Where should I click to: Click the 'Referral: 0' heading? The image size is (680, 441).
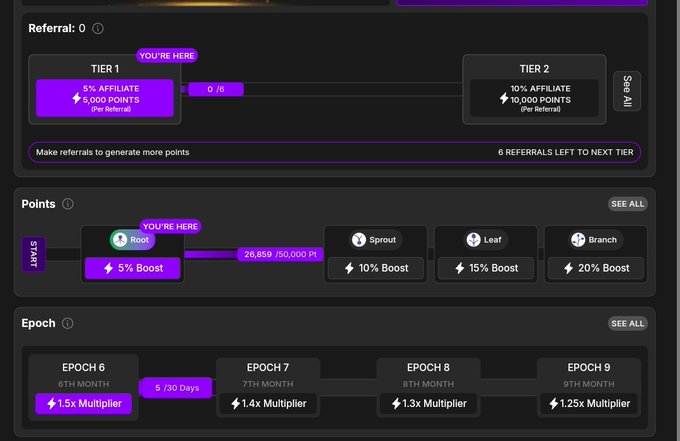pyautogui.click(x=57, y=29)
